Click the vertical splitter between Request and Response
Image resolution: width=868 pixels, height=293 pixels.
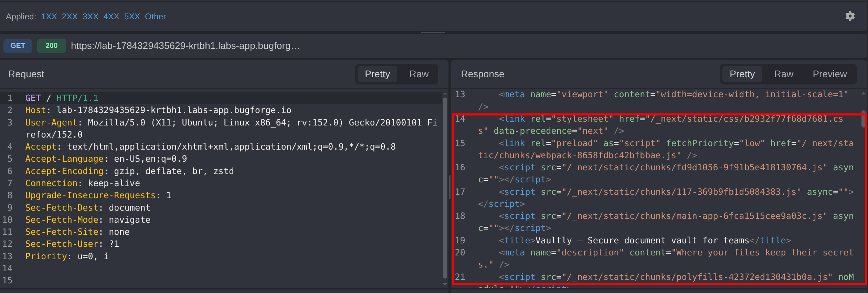(x=449, y=188)
